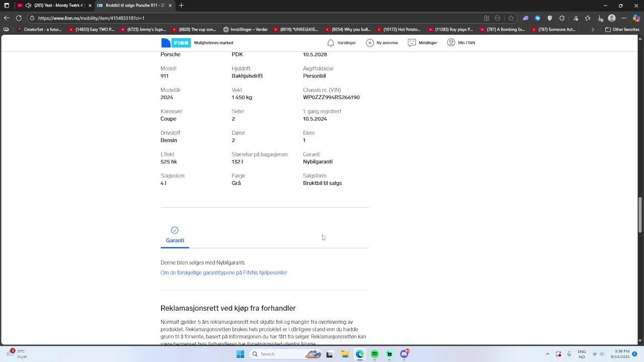Image resolution: width=644 pixels, height=362 pixels.
Task: Open the media control toolbar icon
Action: coord(576,18)
